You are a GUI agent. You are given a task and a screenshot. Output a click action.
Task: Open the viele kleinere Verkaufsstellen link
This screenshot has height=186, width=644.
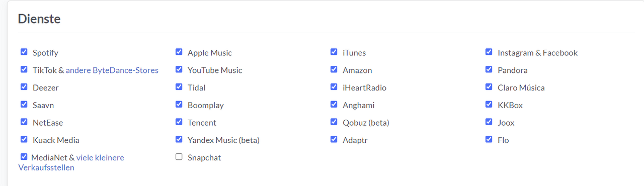tap(71, 162)
